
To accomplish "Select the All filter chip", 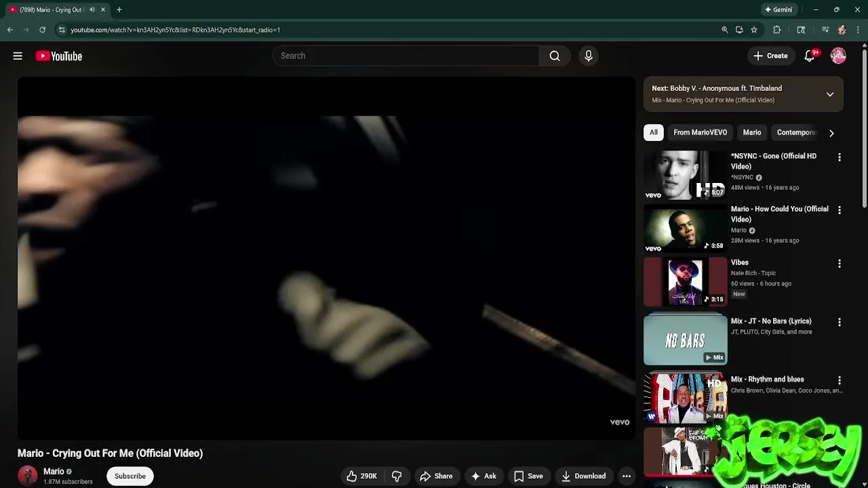I will [654, 132].
